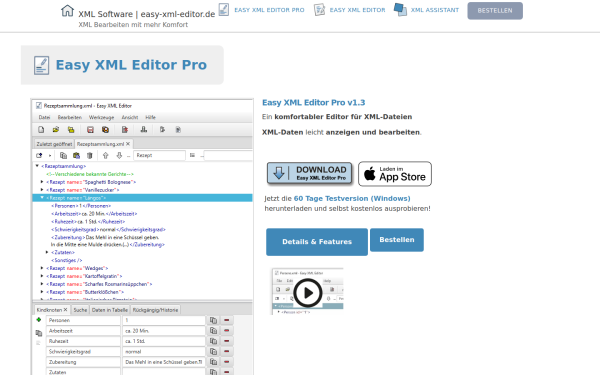Open the Rückgängig/Historie tab

click(155, 310)
